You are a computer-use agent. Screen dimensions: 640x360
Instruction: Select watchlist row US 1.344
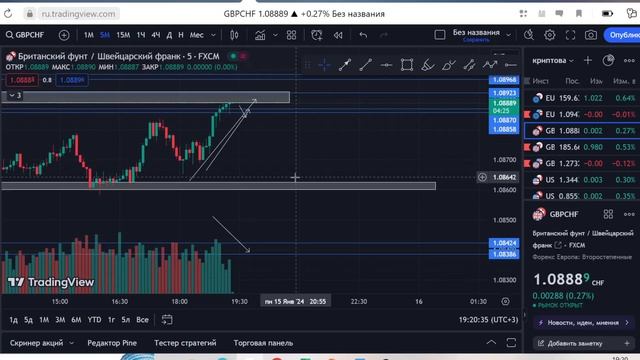(x=582, y=180)
